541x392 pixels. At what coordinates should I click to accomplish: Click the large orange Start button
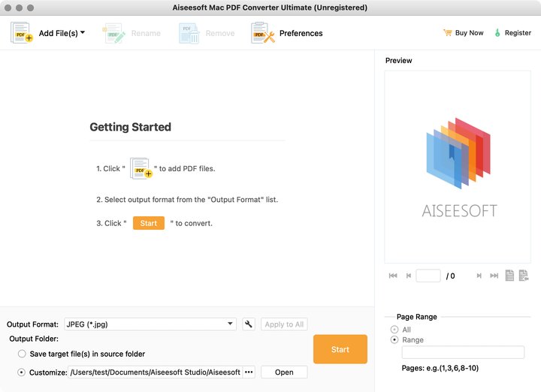pyautogui.click(x=340, y=349)
